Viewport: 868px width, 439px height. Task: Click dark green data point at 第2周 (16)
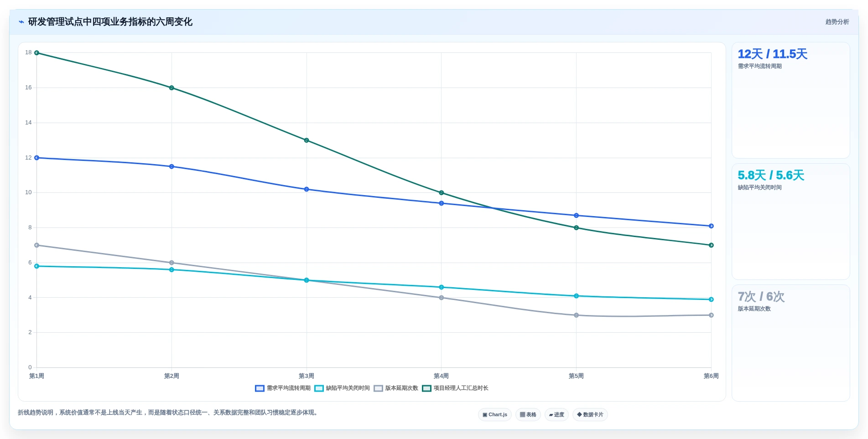click(172, 88)
